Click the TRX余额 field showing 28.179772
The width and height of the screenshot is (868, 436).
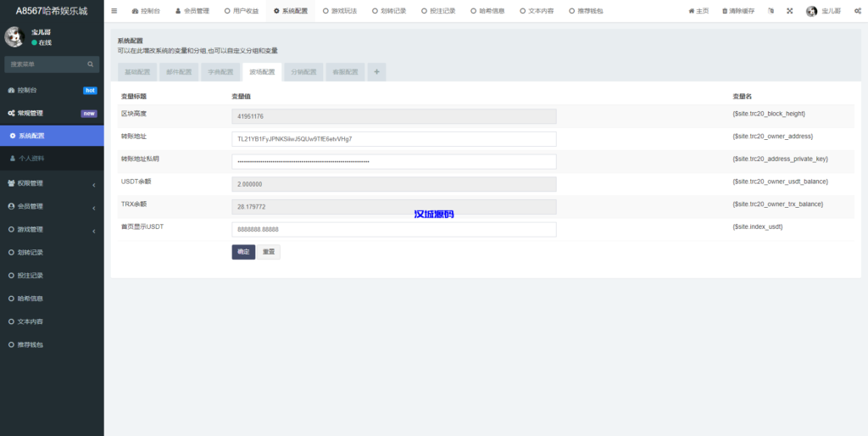click(x=393, y=207)
